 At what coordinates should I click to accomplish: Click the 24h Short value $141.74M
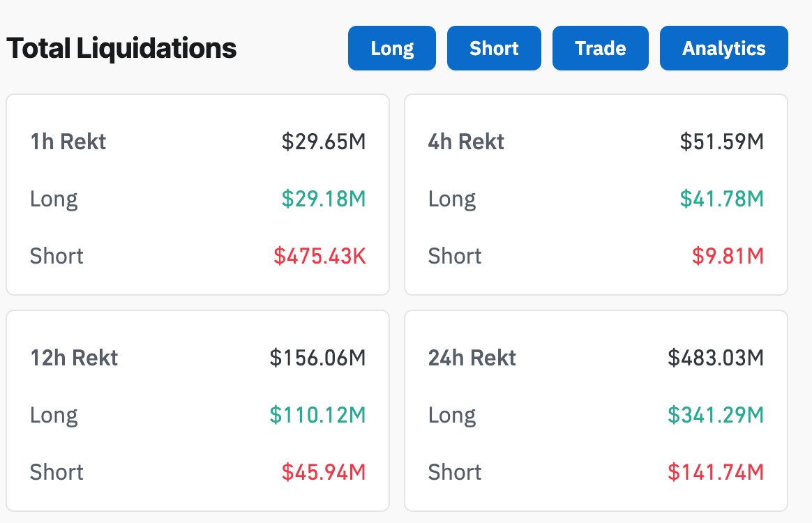point(716,472)
